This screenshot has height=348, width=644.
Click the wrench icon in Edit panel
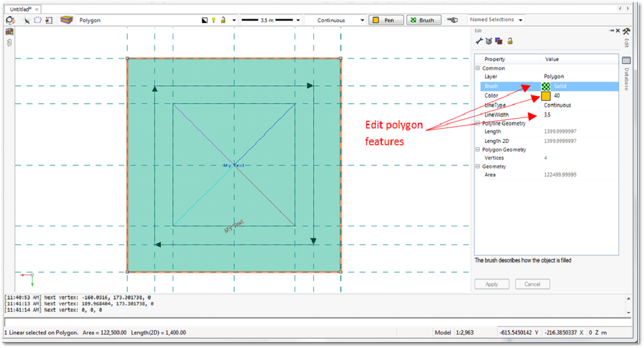coord(479,41)
